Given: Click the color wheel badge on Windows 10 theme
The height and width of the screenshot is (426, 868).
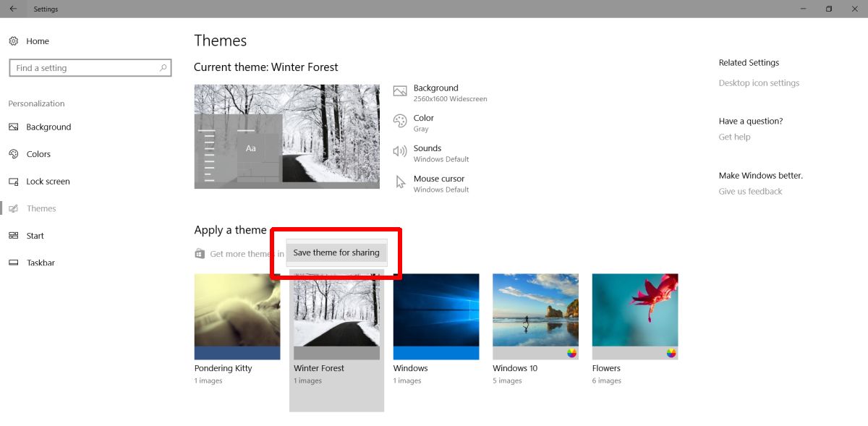Looking at the screenshot, I should [572, 353].
